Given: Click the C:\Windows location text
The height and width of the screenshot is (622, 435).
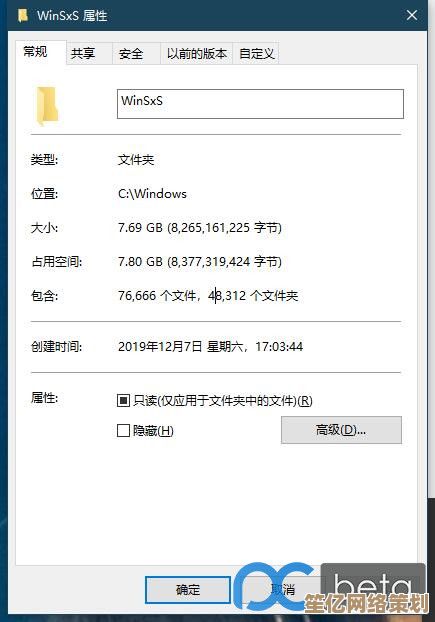Looking at the screenshot, I should [x=152, y=194].
